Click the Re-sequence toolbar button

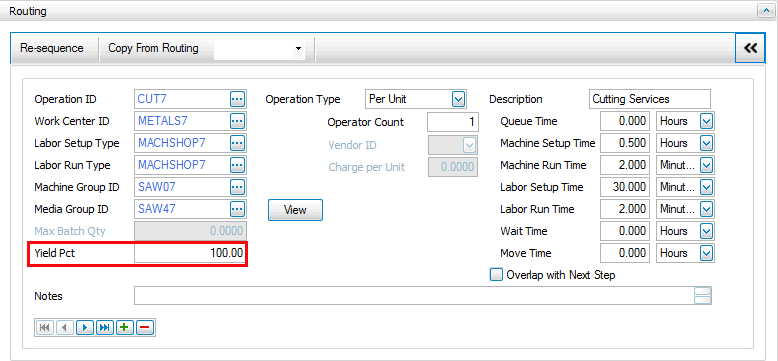52,48
